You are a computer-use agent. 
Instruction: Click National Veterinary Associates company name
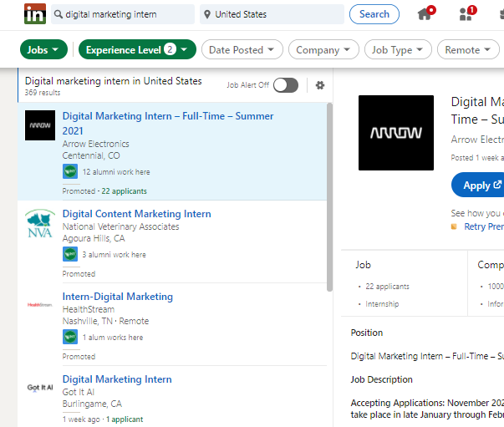[120, 226]
